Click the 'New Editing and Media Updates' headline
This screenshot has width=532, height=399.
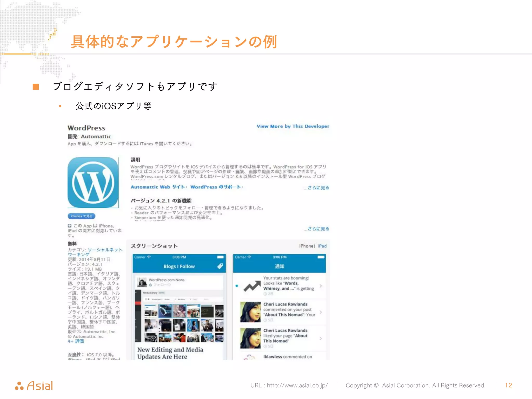tap(170, 353)
